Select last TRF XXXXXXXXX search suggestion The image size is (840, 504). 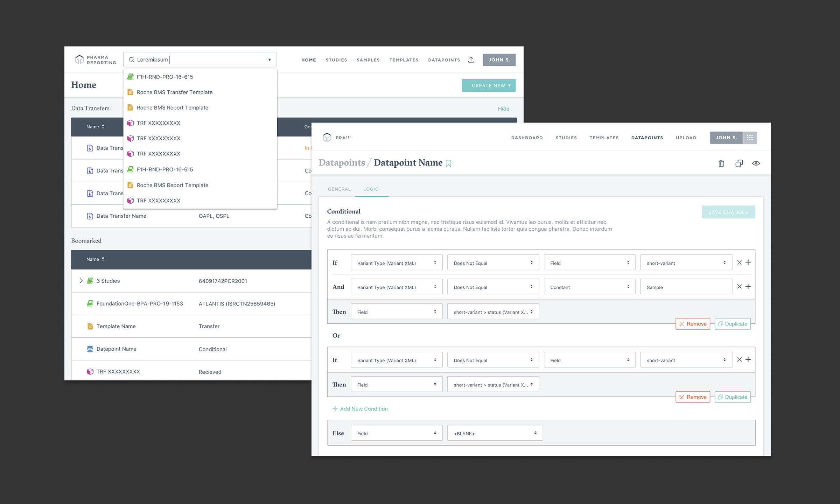click(x=200, y=201)
